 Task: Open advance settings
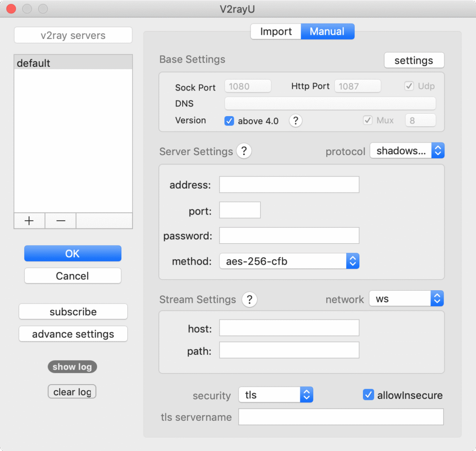coord(73,334)
